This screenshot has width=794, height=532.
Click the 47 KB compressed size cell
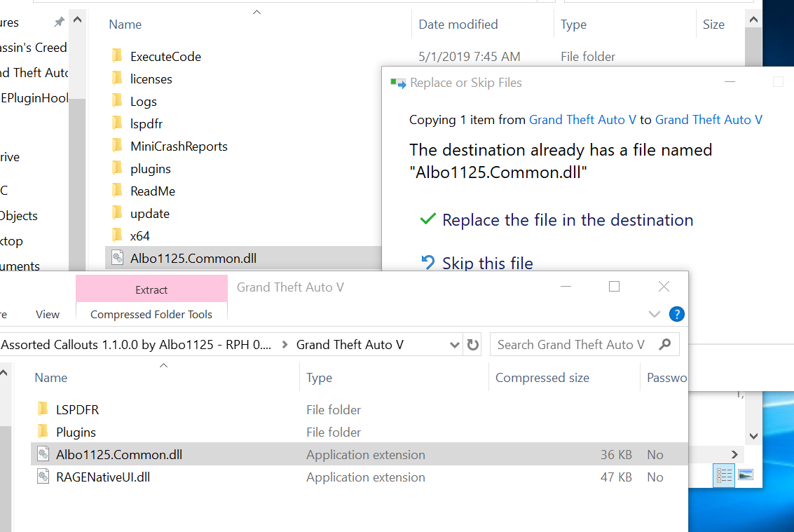[x=616, y=477]
